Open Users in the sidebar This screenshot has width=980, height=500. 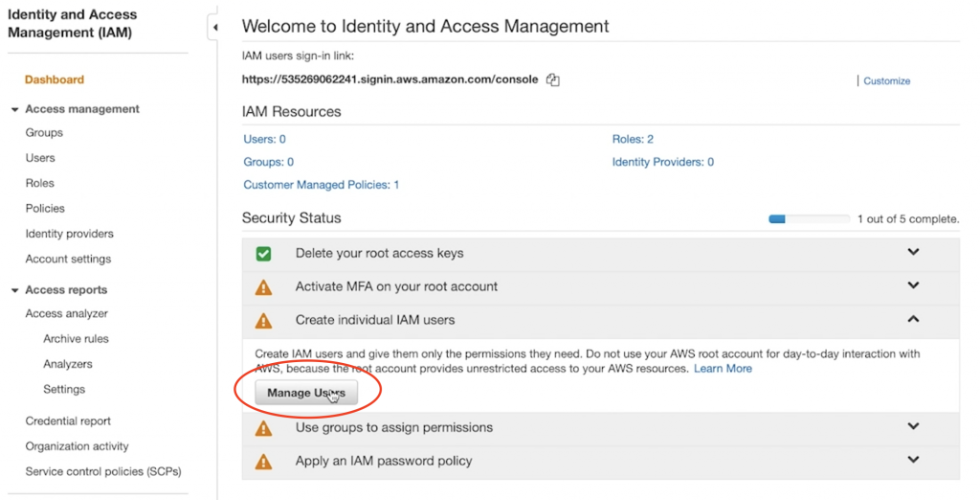(40, 158)
